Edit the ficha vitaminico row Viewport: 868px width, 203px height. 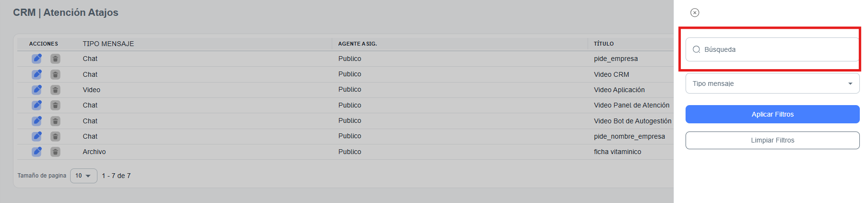[x=36, y=152]
